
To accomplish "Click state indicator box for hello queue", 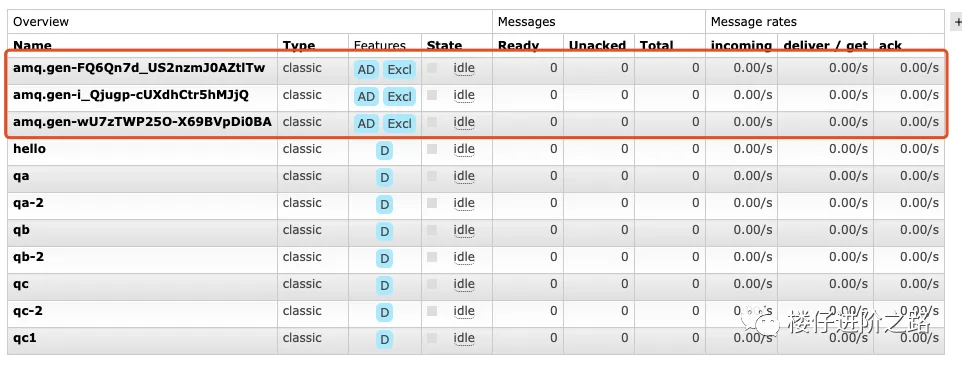I will click(x=432, y=149).
